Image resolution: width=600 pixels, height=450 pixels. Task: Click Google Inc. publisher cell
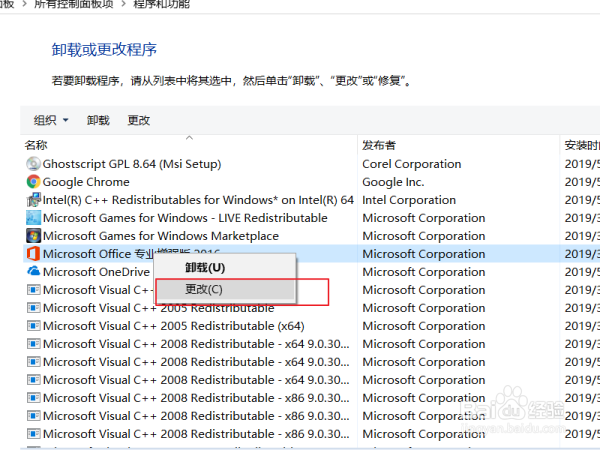(x=393, y=182)
